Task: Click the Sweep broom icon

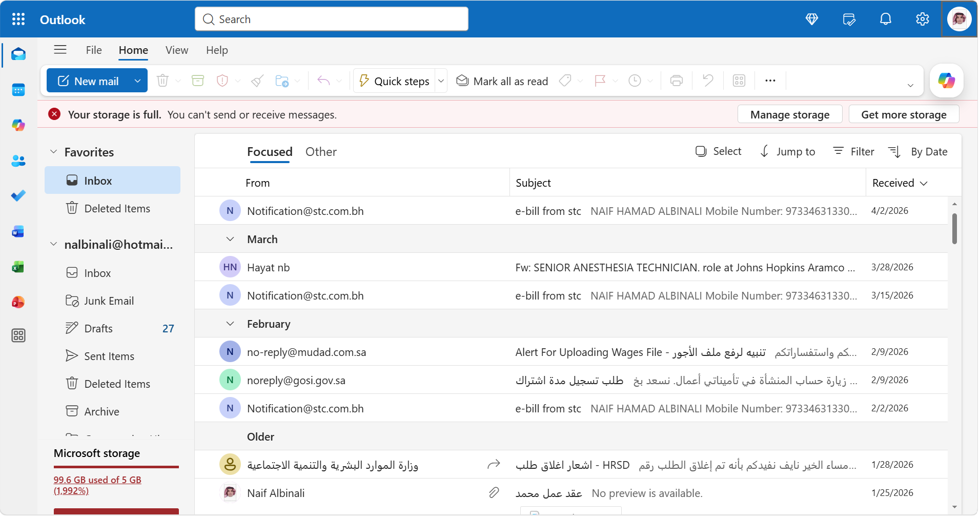Action: pos(257,81)
